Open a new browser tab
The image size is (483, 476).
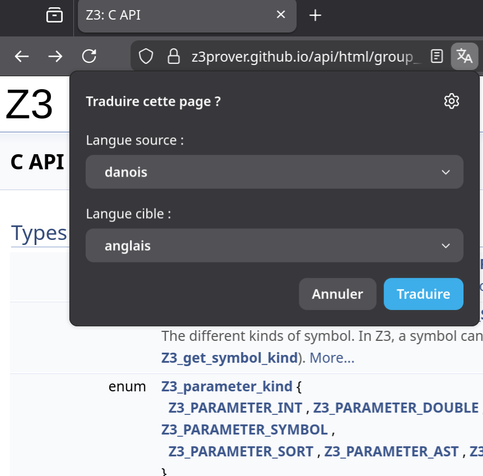tap(315, 15)
